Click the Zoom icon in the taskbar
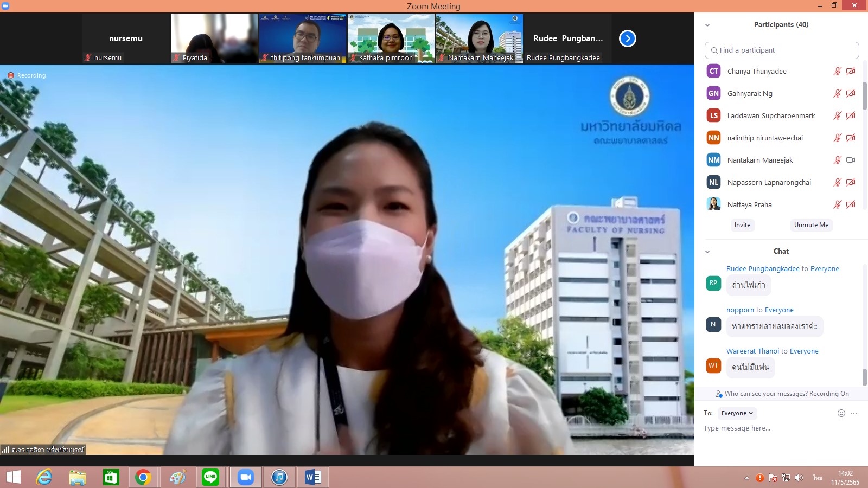 [x=246, y=477]
